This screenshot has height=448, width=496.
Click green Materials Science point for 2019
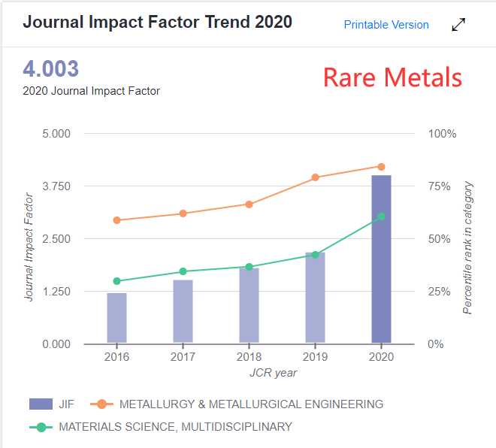point(315,255)
